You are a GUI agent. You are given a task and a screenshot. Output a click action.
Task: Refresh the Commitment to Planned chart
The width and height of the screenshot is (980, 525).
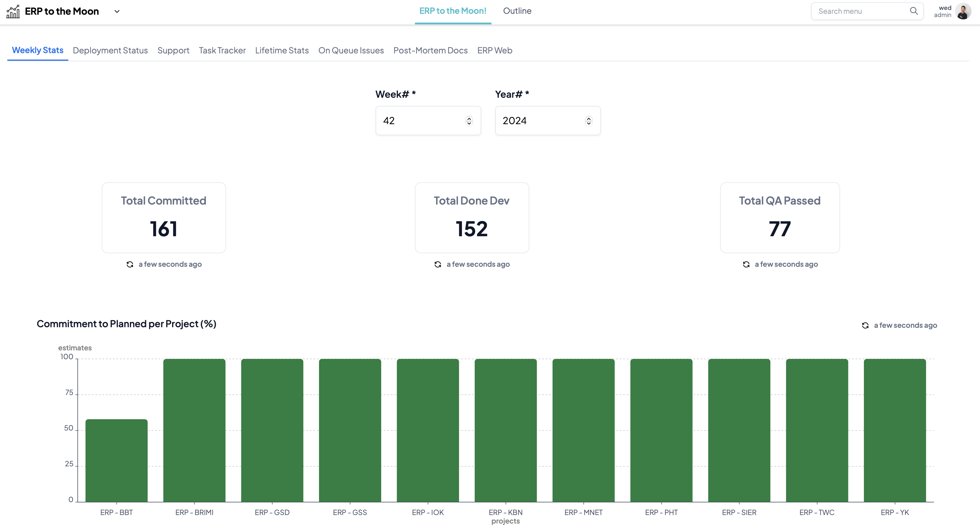[865, 325]
